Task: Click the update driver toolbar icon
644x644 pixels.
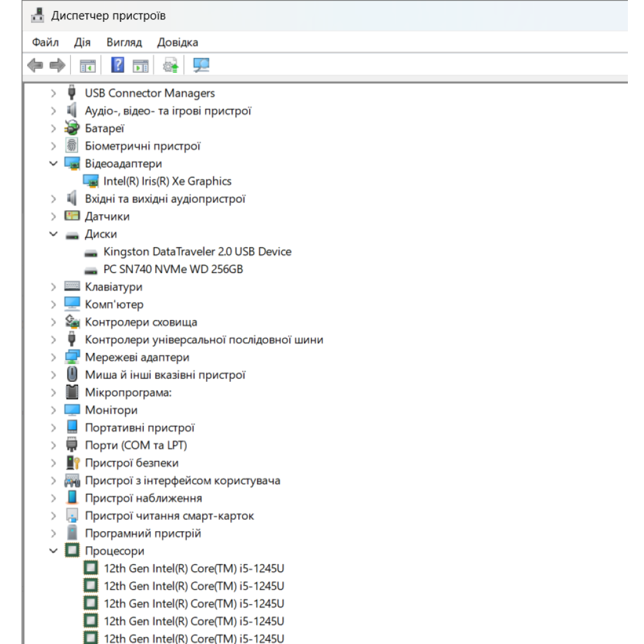Action: coord(171,65)
